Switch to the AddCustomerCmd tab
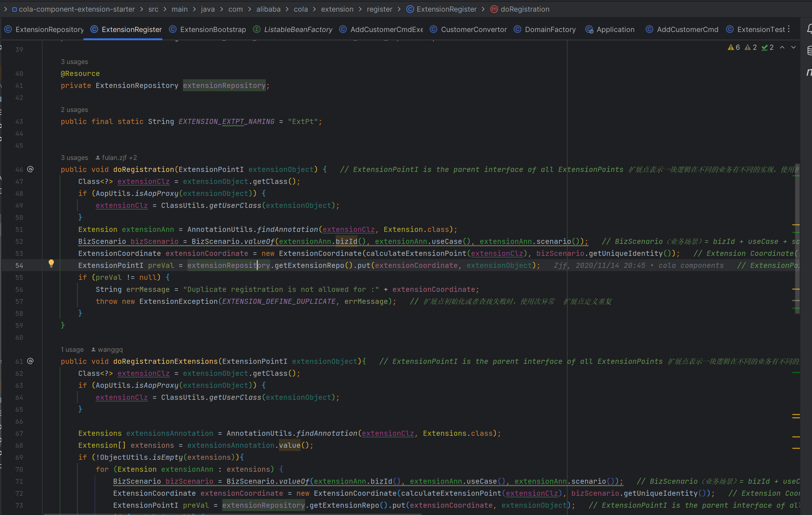Image resolution: width=812 pixels, height=515 pixels. click(682, 29)
